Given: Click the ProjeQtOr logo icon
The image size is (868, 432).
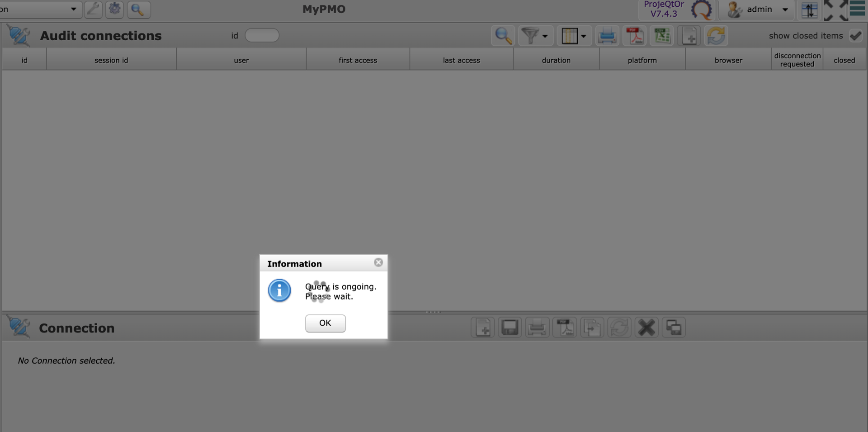Looking at the screenshot, I should [701, 10].
